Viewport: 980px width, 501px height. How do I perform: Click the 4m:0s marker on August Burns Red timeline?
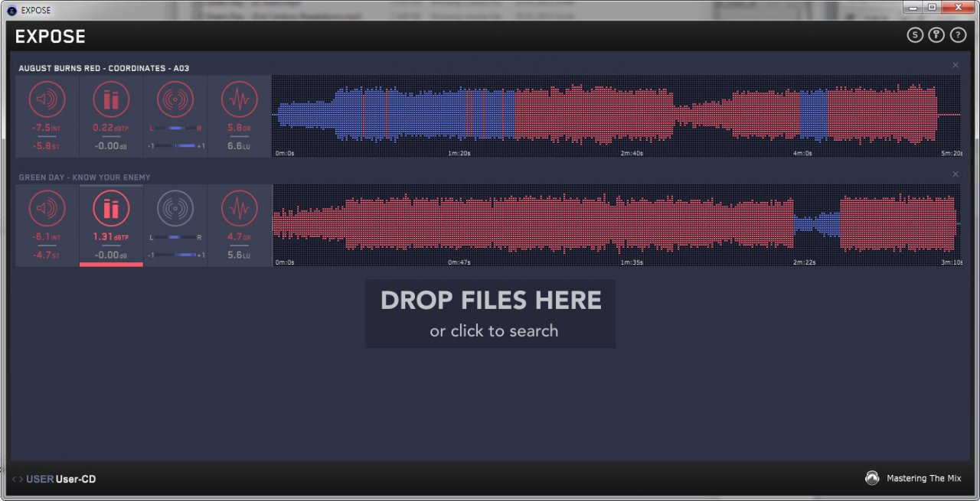(x=802, y=153)
